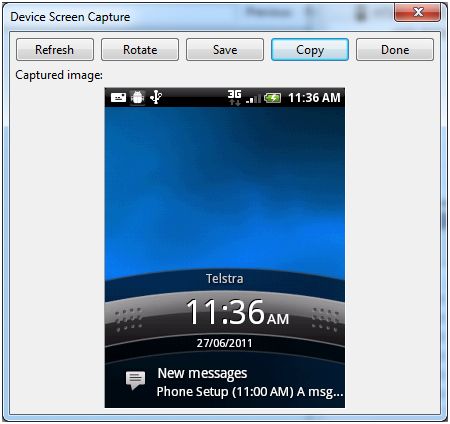Click the Telstra carrier label

click(x=225, y=279)
